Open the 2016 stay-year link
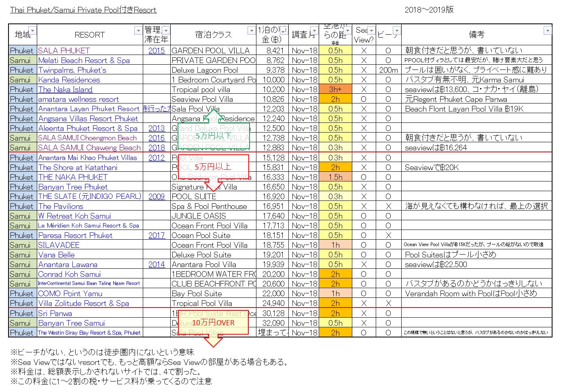This screenshot has width=561, height=392. tap(157, 138)
